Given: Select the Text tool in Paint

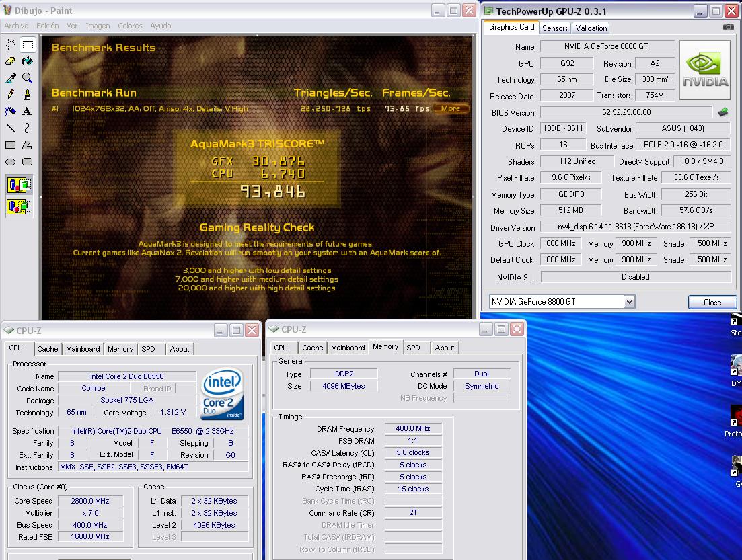Looking at the screenshot, I should pos(28,111).
